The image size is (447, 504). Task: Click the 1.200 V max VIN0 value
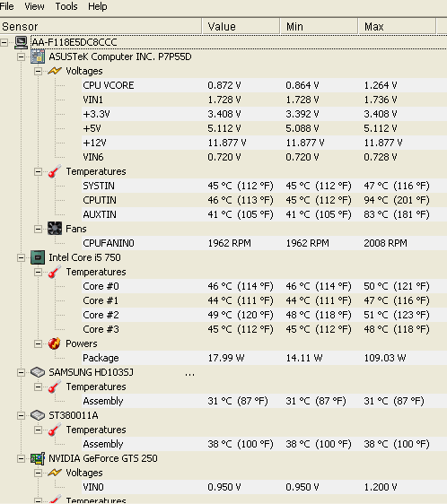pyautogui.click(x=381, y=487)
